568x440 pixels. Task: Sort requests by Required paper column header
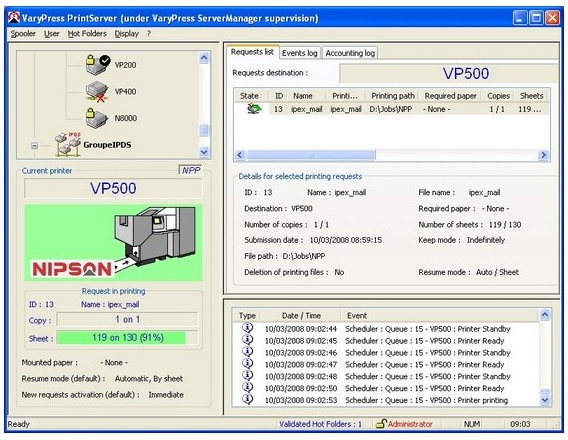(451, 96)
